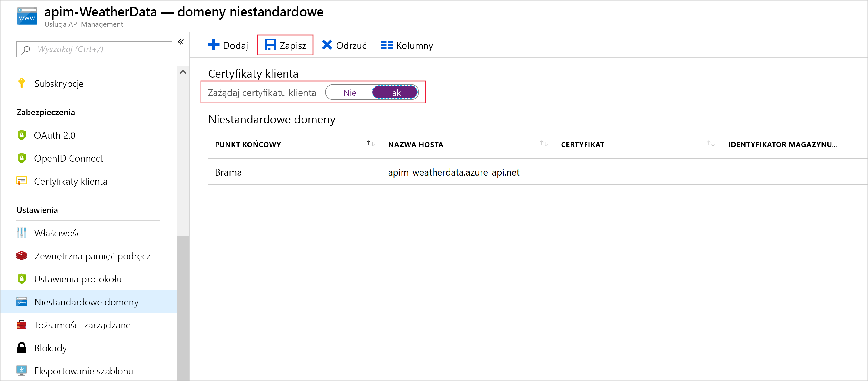Click the sidebar scroll up arrow
868x381 pixels.
(183, 72)
